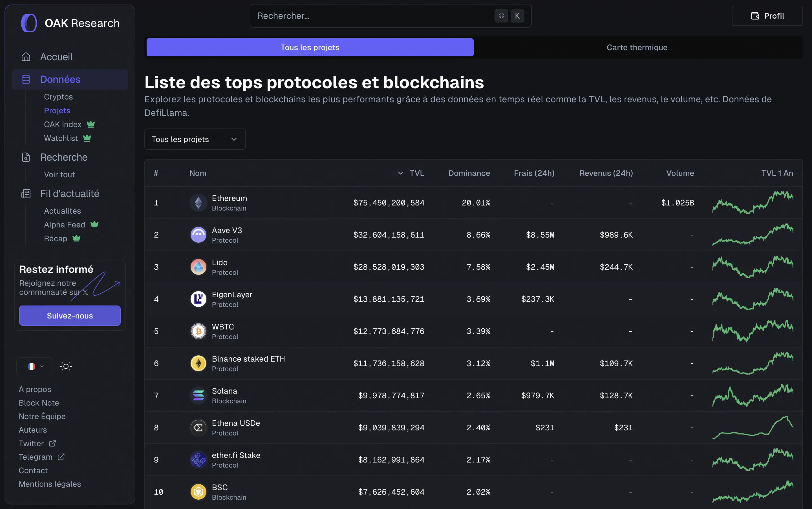Screen dimensions: 812x509
Task: Click the Aave V3 protocol logo
Action: pos(198,235)
